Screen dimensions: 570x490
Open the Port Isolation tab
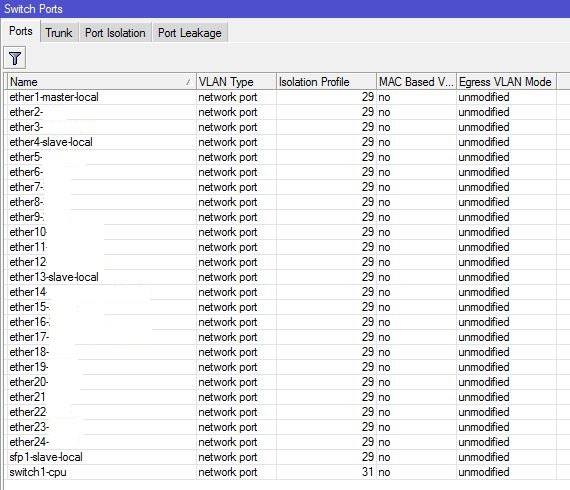click(115, 33)
